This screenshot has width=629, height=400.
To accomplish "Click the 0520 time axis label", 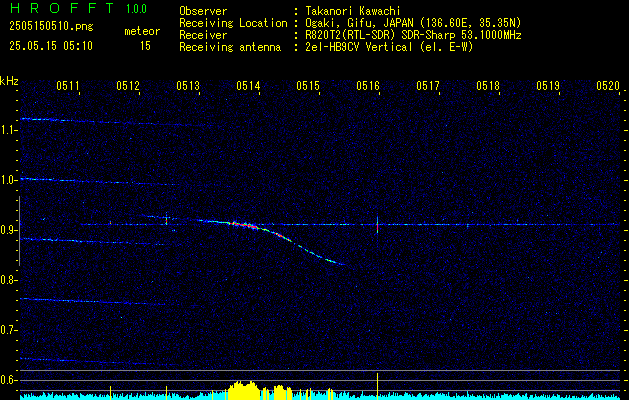I will click(608, 86).
